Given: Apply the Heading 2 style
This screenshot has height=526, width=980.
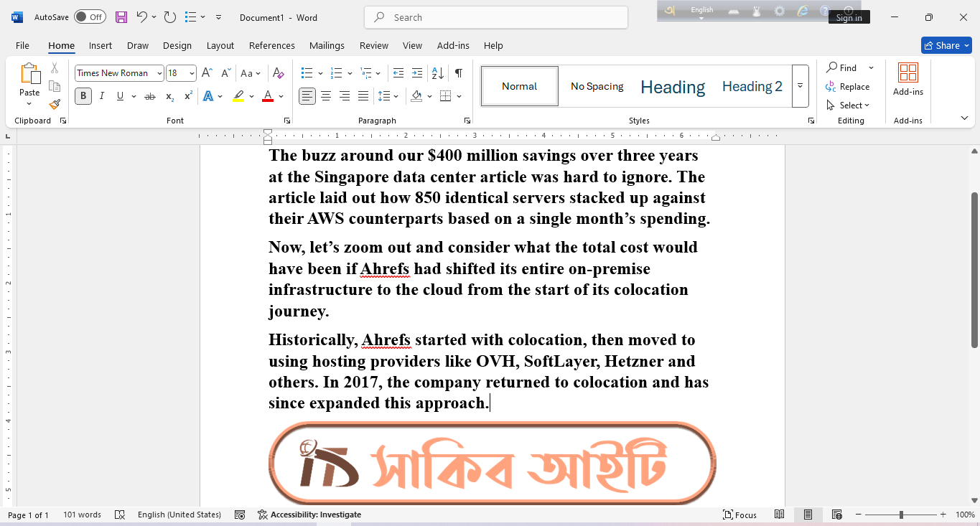Looking at the screenshot, I should (x=752, y=85).
